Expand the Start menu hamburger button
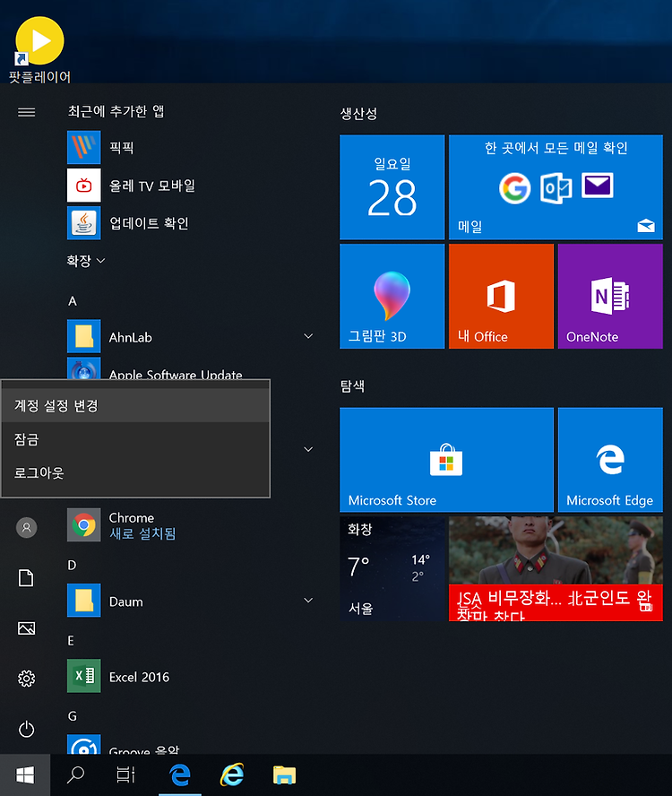Viewport: 672px width, 796px height. [x=26, y=112]
